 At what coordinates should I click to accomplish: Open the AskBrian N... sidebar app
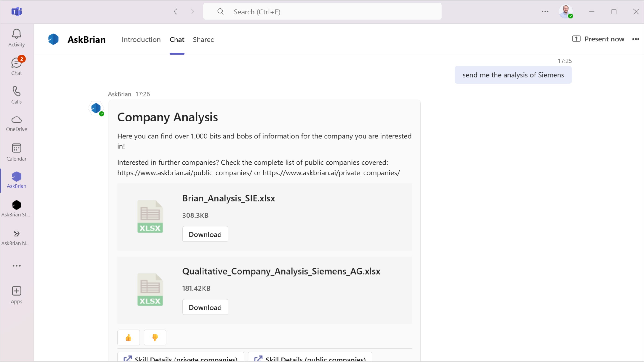coord(17,237)
